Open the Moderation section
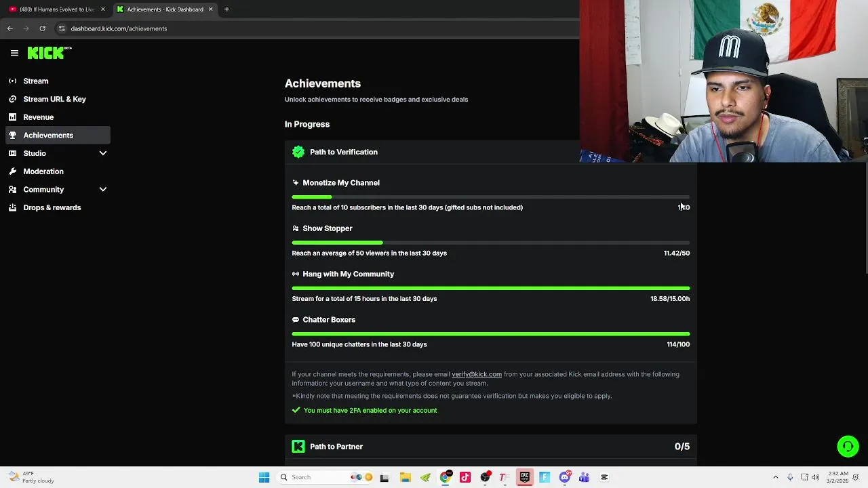 [x=58, y=171]
